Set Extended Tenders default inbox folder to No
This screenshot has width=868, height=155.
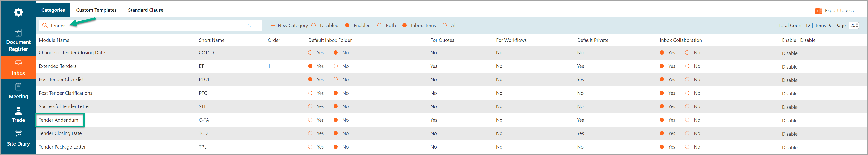coord(336,66)
